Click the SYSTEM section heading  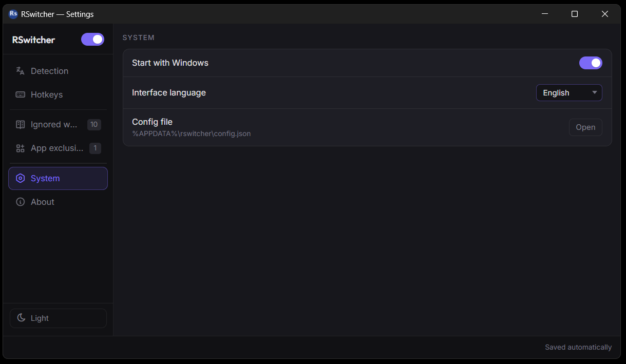pos(138,37)
